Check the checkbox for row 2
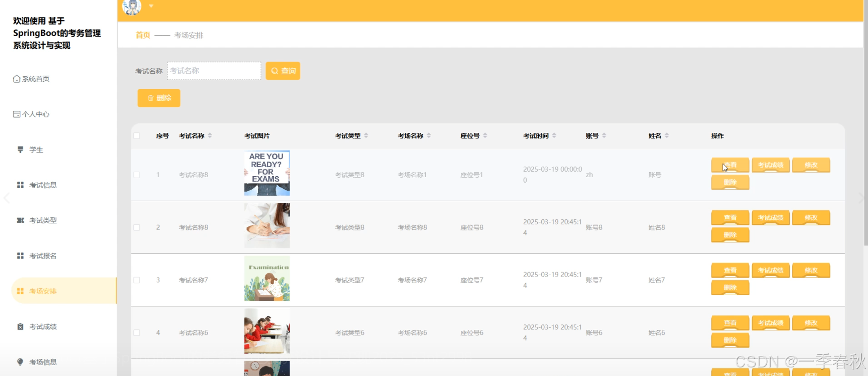Image resolution: width=868 pixels, height=376 pixels. 137,227
